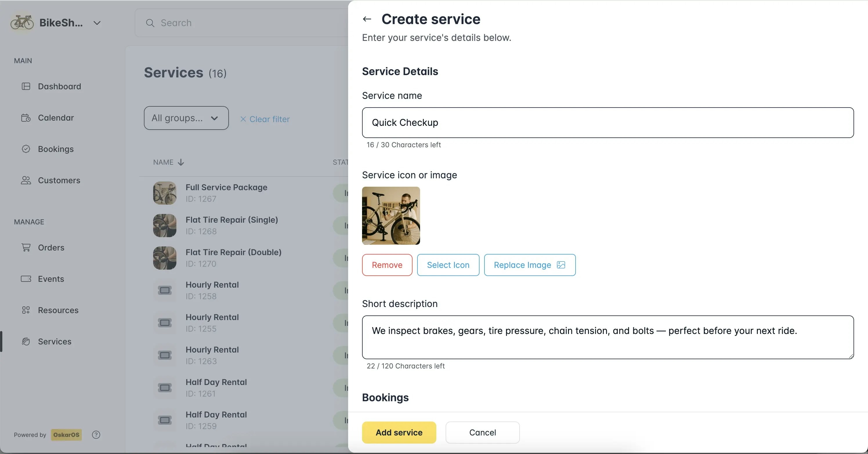The height and width of the screenshot is (454, 868).
Task: Click the Service name input field
Action: 607,123
